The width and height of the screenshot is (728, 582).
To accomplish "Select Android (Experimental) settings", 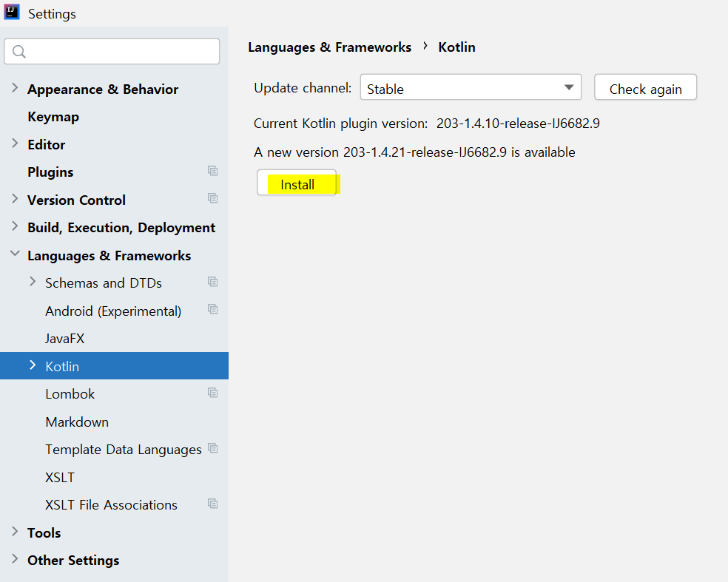I will point(113,311).
